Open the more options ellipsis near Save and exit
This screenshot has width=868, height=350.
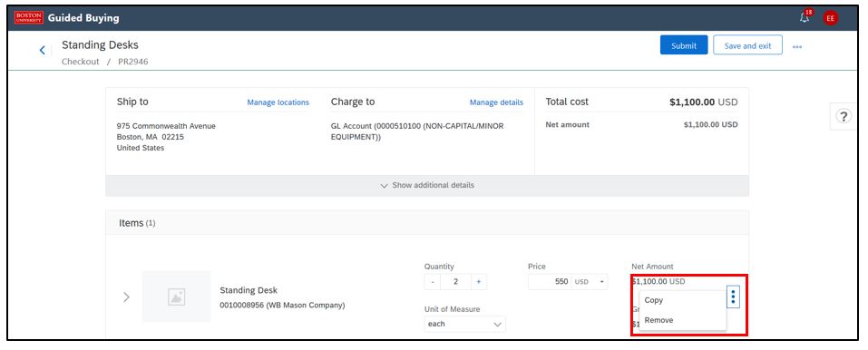797,47
